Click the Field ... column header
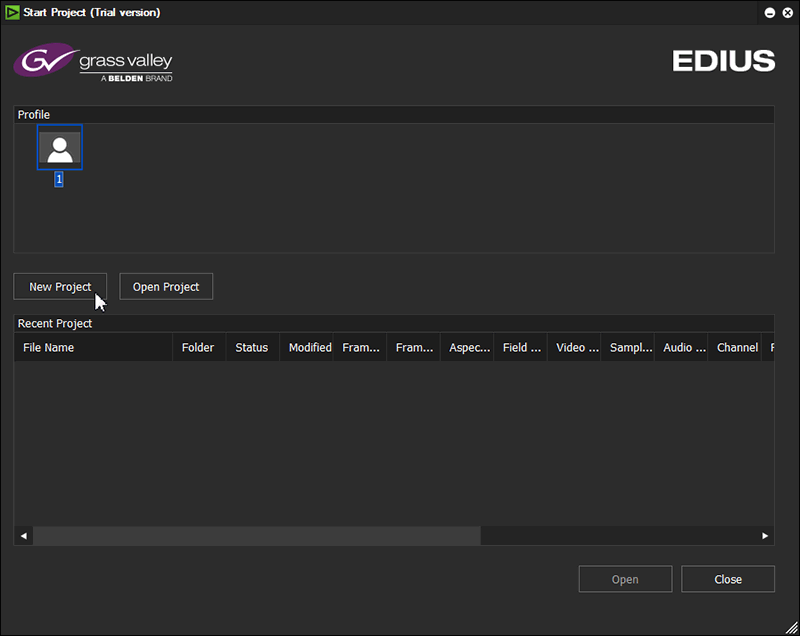 coord(520,347)
